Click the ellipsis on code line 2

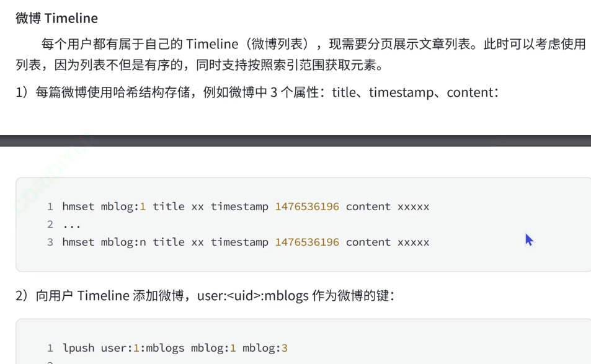pos(71,226)
